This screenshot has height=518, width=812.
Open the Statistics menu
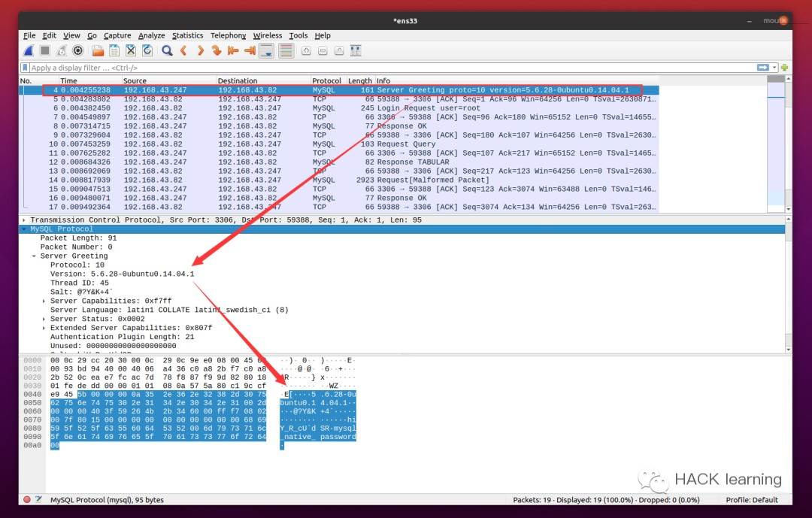coord(187,35)
